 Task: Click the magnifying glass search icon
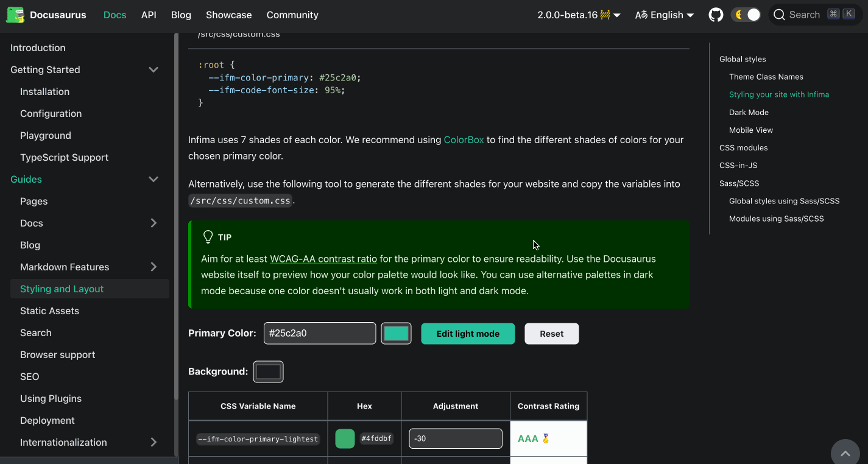[x=778, y=14]
